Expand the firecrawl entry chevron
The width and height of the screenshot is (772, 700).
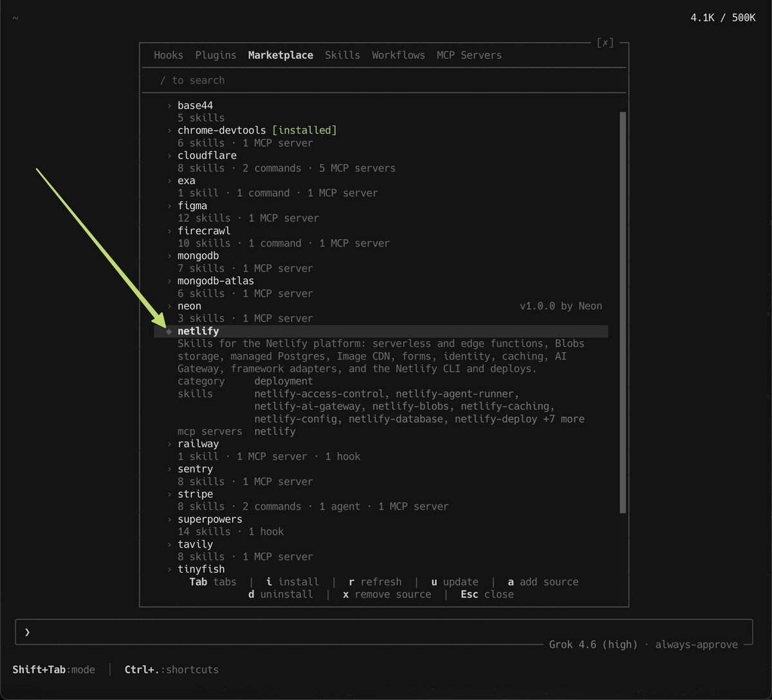[169, 231]
